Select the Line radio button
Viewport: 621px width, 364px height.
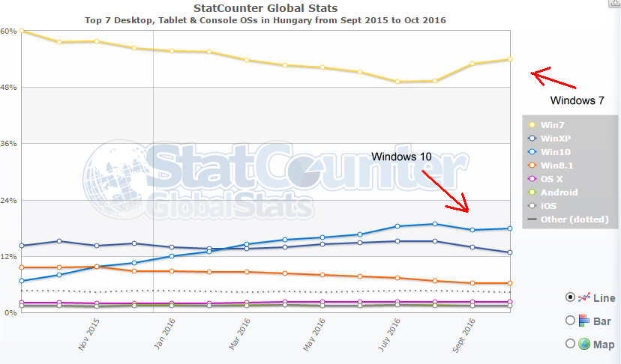(570, 297)
